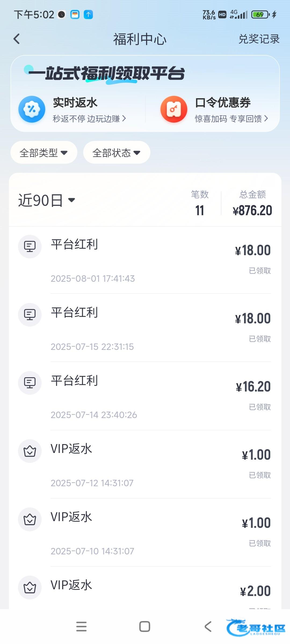The image size is (290, 644).
Task: Tap the 平台红利 icon dated 2025-08-01
Action: (x=30, y=246)
